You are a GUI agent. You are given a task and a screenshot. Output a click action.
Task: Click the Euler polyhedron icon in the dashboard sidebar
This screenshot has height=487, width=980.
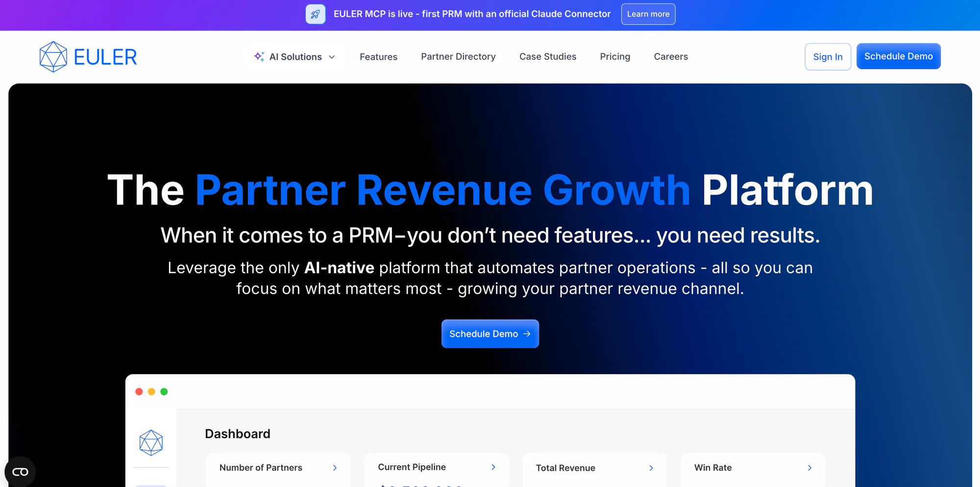coord(151,443)
